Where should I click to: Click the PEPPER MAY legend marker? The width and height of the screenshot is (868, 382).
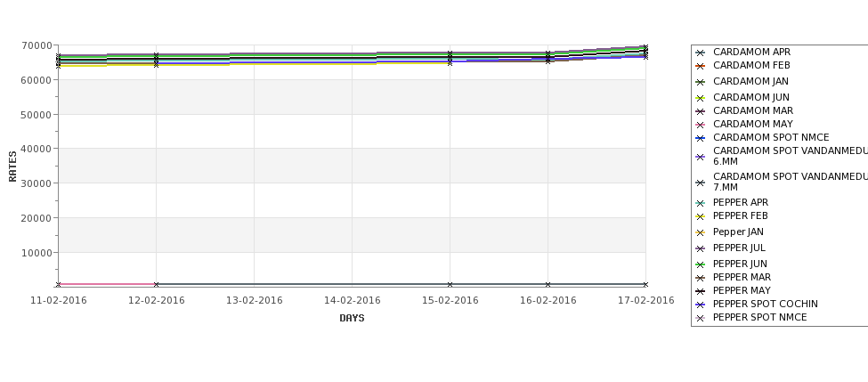700,292
